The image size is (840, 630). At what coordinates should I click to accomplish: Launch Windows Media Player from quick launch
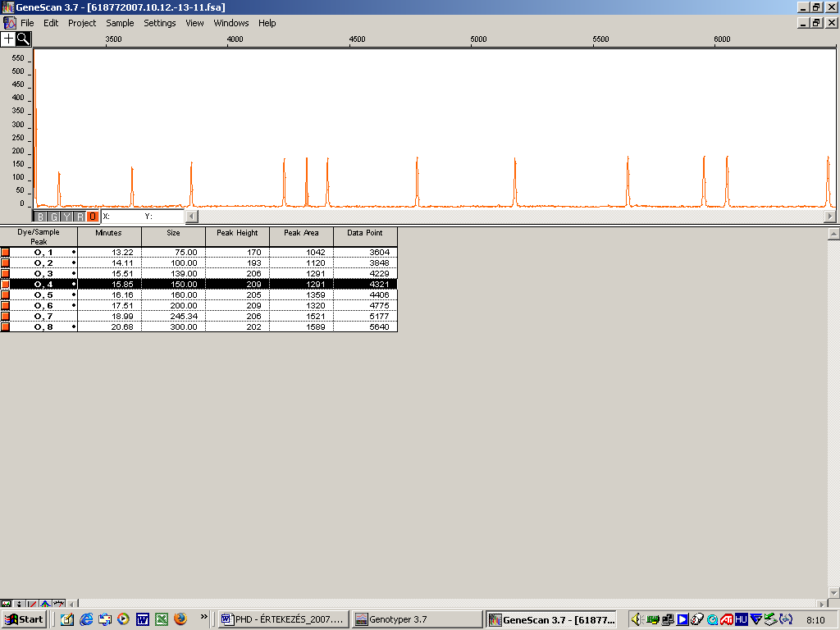123,620
